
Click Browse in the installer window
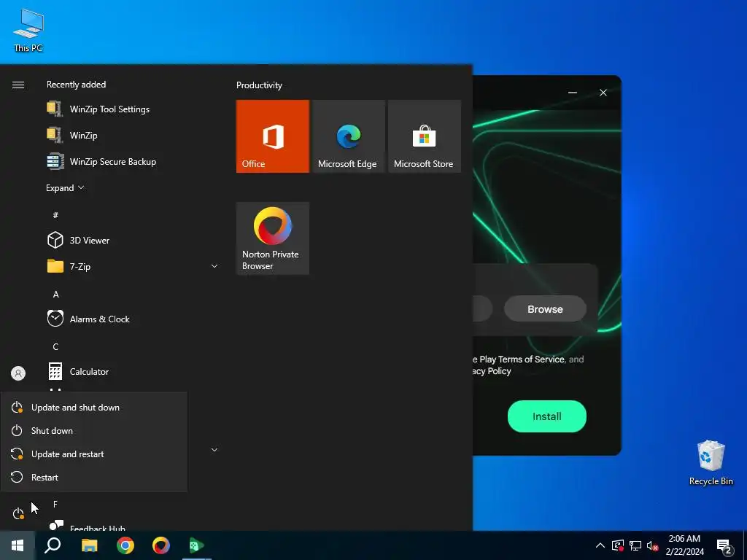click(x=545, y=309)
